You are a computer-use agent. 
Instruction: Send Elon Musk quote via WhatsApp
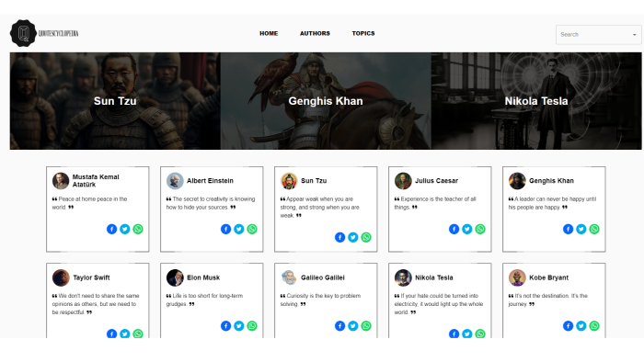[252, 326]
